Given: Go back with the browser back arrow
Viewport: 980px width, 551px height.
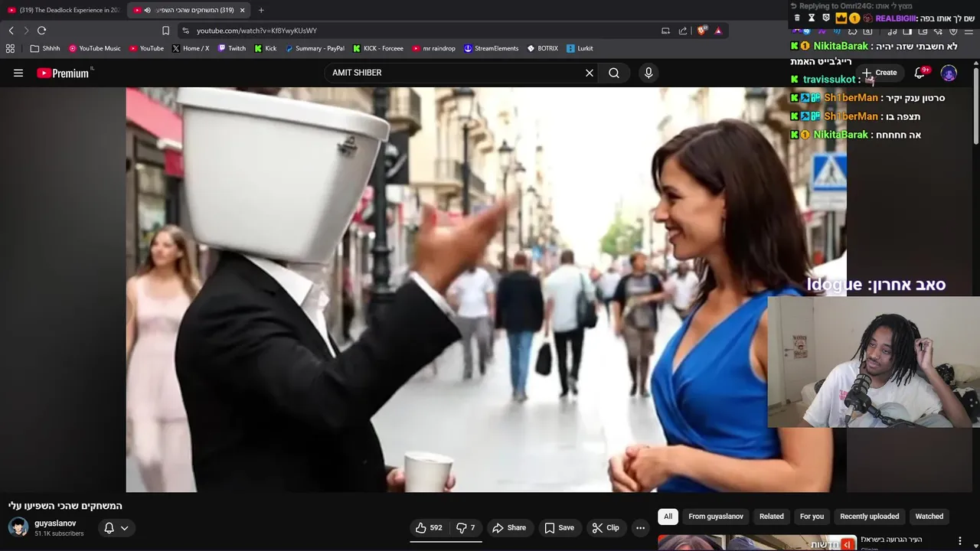Looking at the screenshot, I should pyautogui.click(x=11, y=31).
